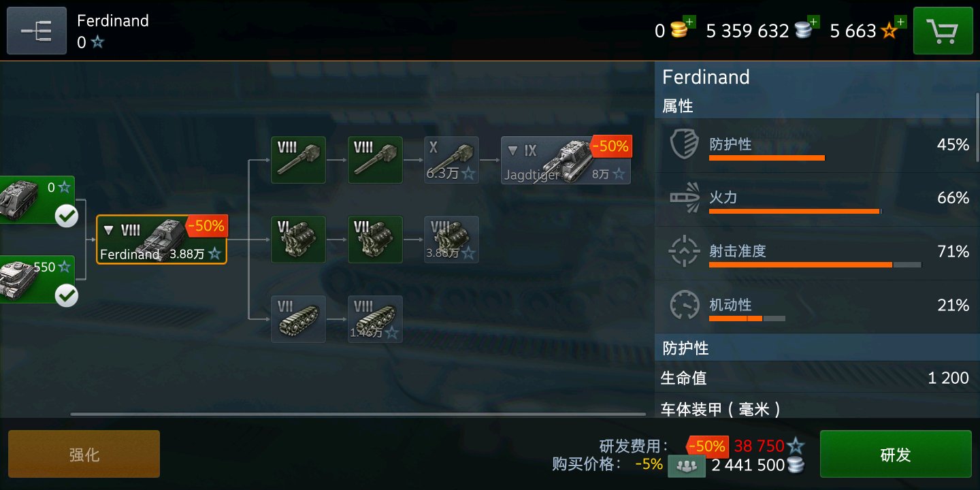Click the green 研发 research button
Screen dimensions: 980x490
[x=896, y=454]
